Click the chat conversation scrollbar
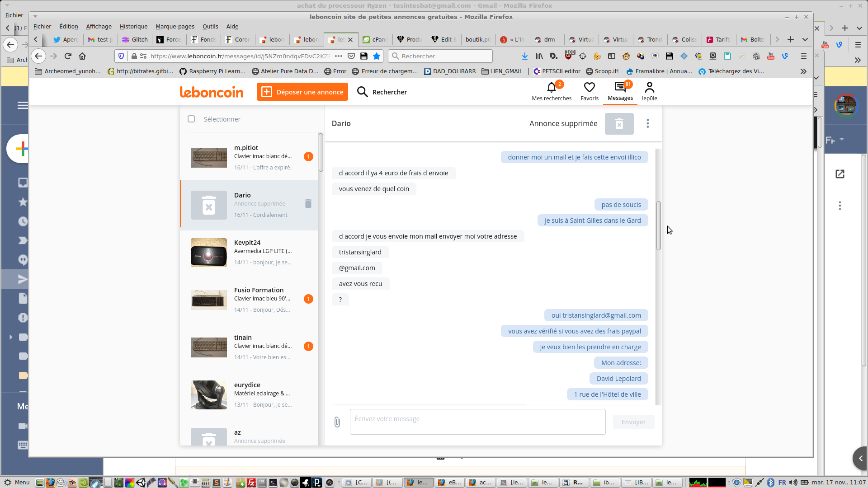The height and width of the screenshot is (488, 868). 659,226
